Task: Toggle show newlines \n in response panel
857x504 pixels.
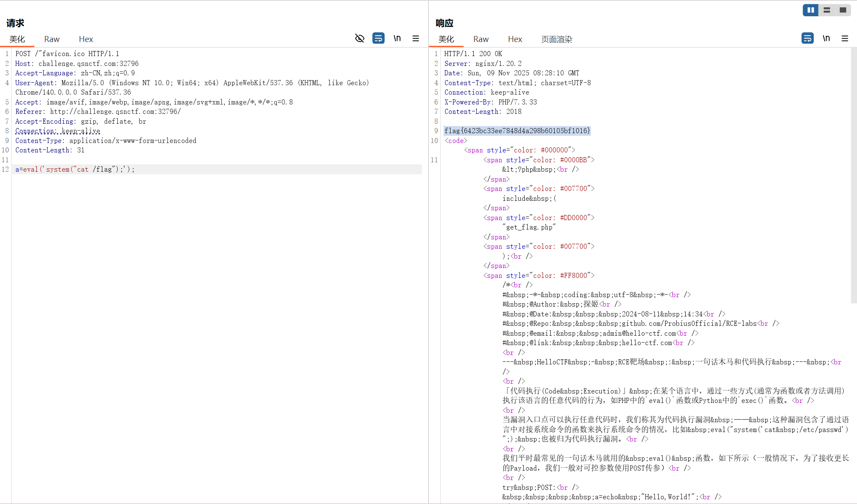Action: [x=826, y=39]
